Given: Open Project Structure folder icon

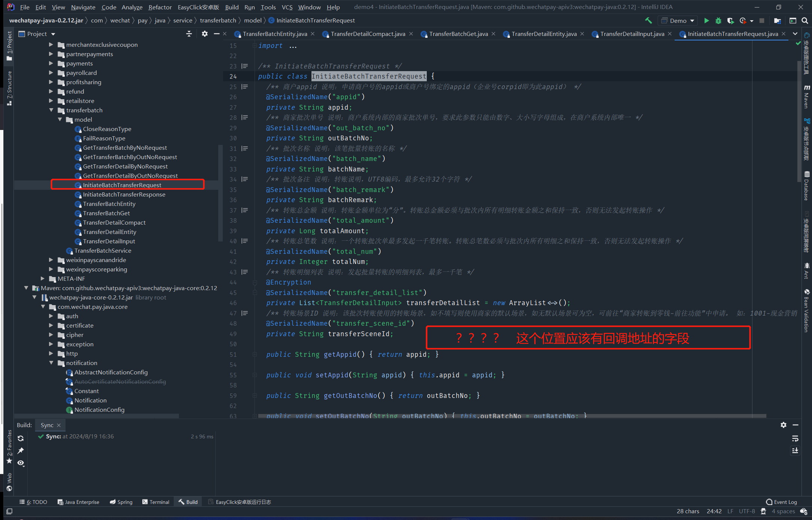Looking at the screenshot, I should (x=778, y=21).
